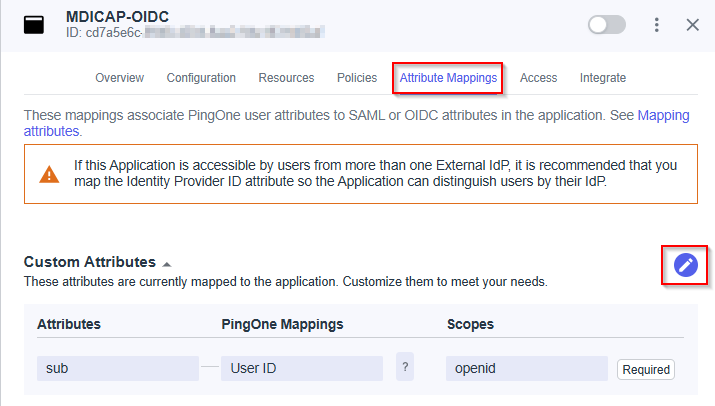Click the orange warning triangle icon

[49, 174]
